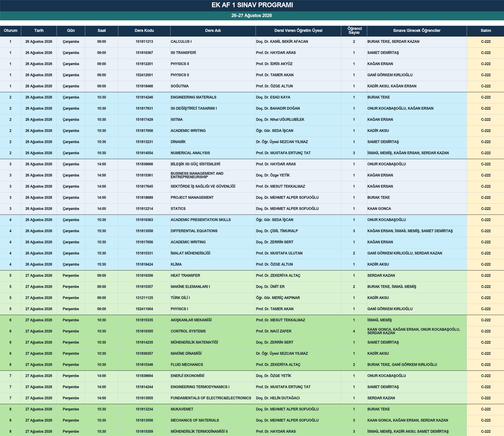Click the 'SOĞUTMA' course cell

pos(213,86)
